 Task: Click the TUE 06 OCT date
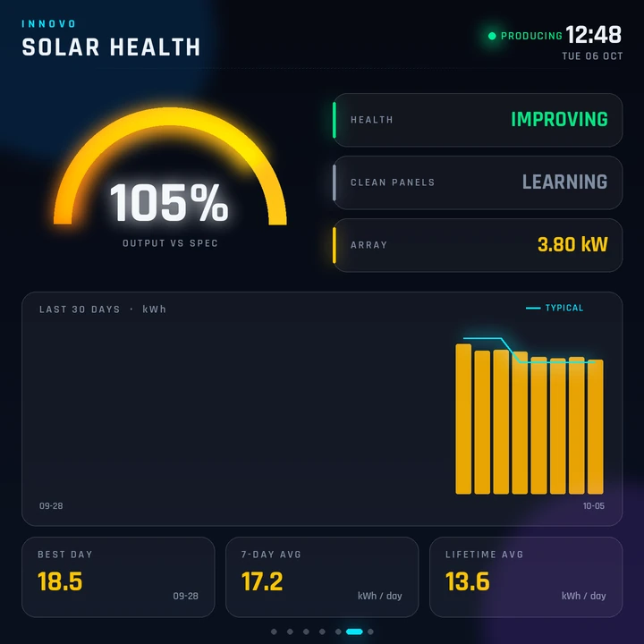[592, 56]
